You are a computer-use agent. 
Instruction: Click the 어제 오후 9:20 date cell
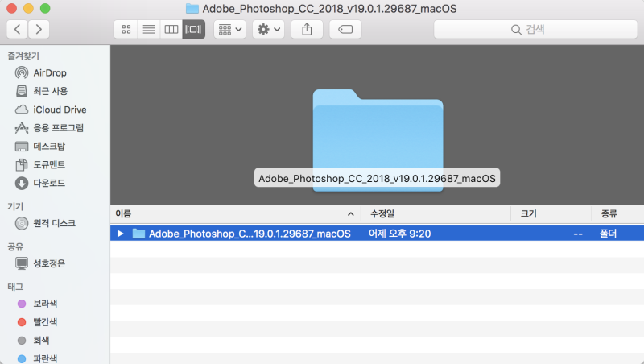pos(399,234)
